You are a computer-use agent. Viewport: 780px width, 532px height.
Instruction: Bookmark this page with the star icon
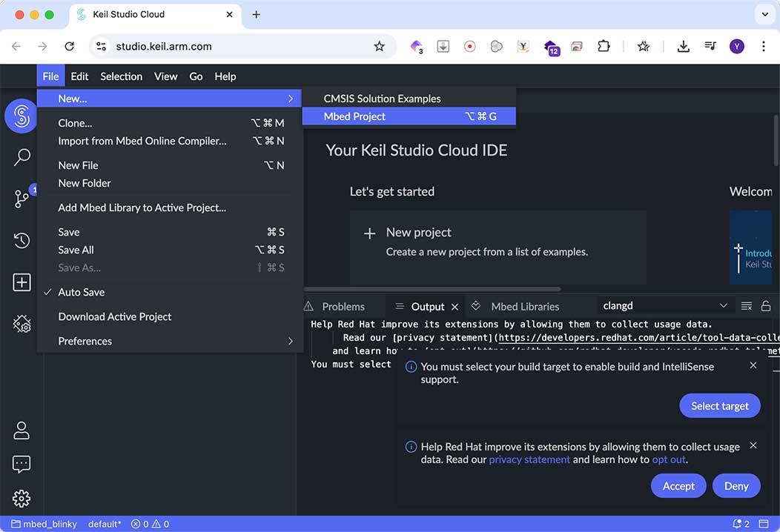(x=379, y=46)
